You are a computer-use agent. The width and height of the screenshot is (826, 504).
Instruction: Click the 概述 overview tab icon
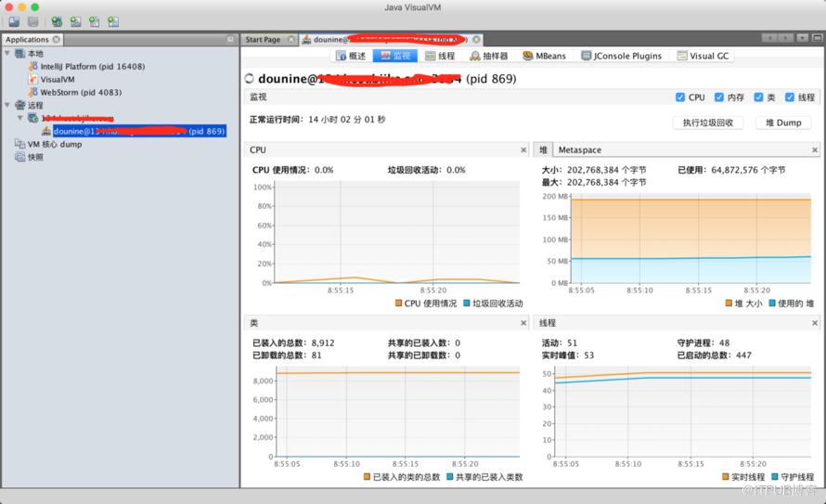click(341, 56)
